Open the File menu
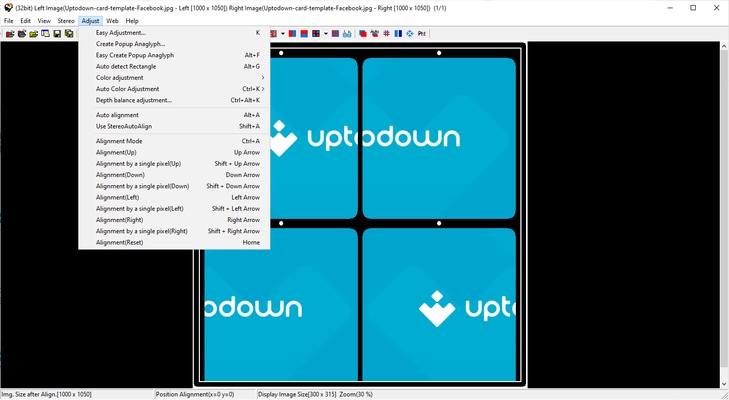 pos(9,21)
